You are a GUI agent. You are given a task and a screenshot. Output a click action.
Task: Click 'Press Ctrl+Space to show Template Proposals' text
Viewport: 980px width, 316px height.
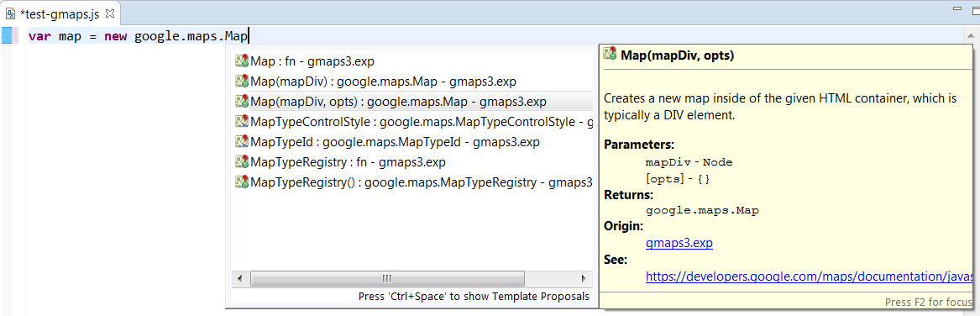(x=474, y=296)
